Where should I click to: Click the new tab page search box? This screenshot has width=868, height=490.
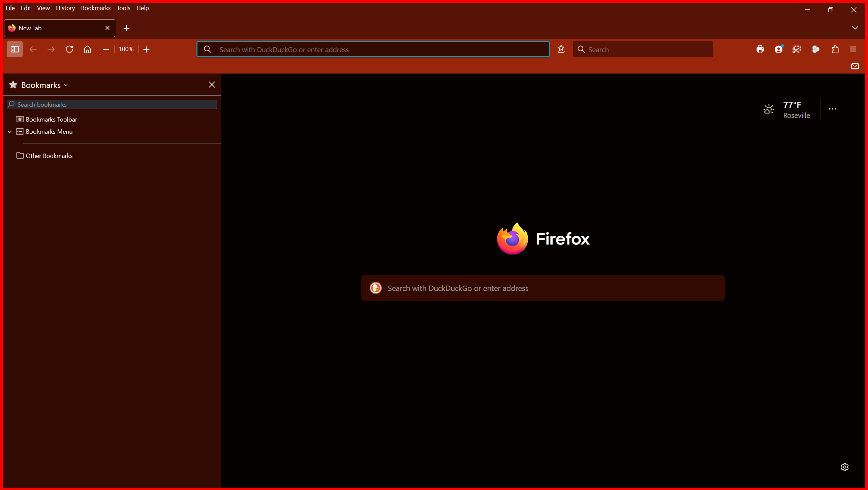click(x=543, y=288)
